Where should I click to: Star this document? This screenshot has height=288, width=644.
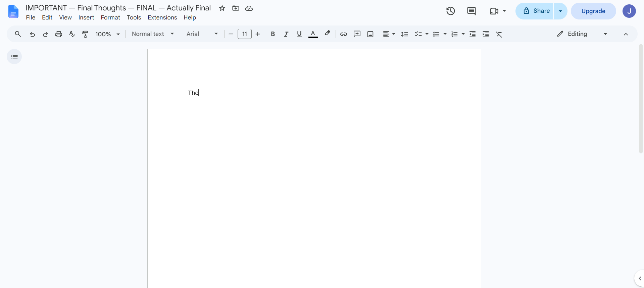point(222,8)
